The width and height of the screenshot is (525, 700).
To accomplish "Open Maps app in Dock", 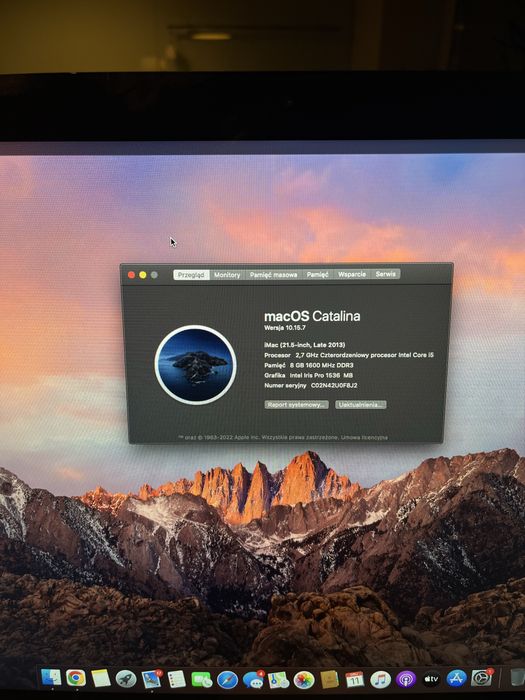I will [x=279, y=680].
